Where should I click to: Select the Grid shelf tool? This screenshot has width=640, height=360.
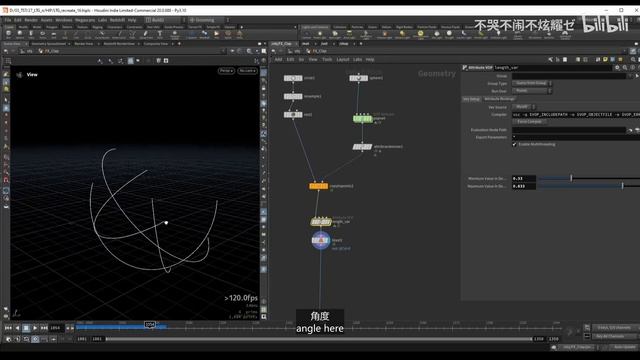pyautogui.click(x=54, y=34)
